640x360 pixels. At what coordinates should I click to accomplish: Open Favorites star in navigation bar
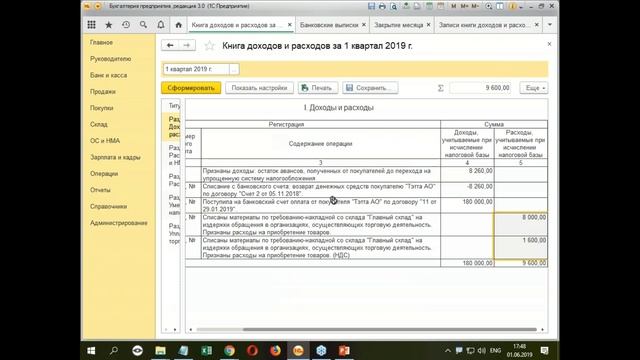109,25
